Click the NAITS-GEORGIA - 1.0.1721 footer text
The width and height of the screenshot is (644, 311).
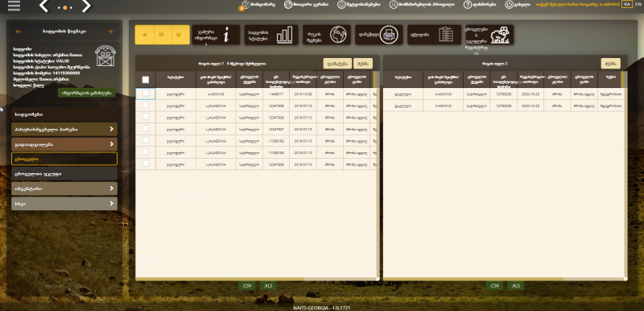322,308
